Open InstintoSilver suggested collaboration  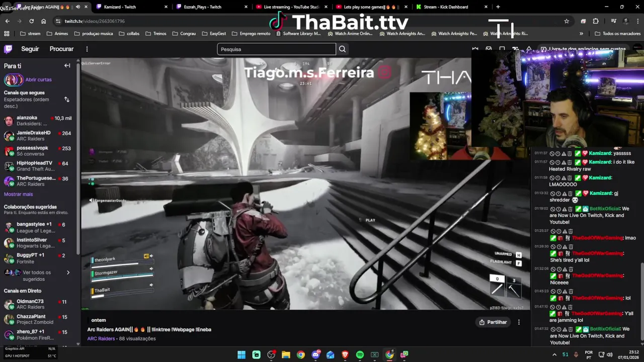[39, 243]
